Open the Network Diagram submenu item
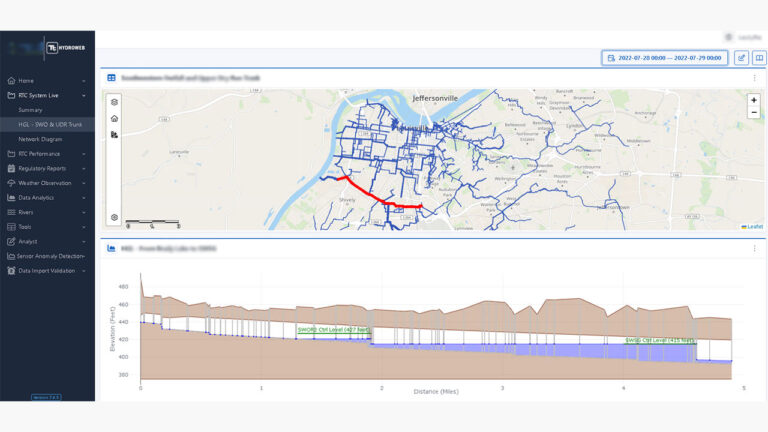 point(40,139)
